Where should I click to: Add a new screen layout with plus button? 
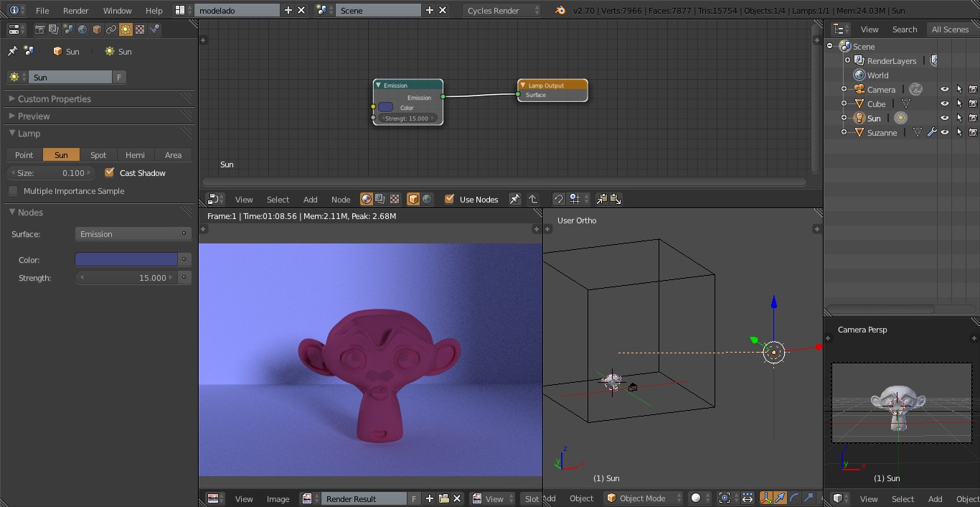(x=288, y=10)
